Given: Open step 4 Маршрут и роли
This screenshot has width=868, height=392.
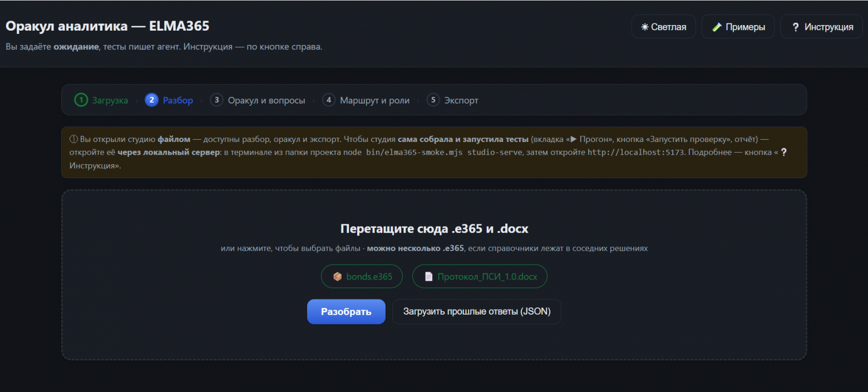Looking at the screenshot, I should point(366,100).
